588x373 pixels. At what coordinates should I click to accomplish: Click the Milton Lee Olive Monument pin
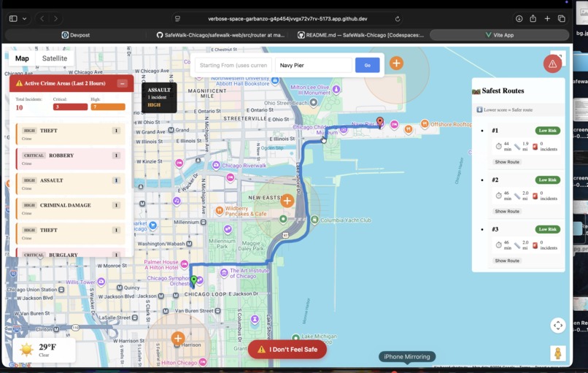tap(336, 89)
